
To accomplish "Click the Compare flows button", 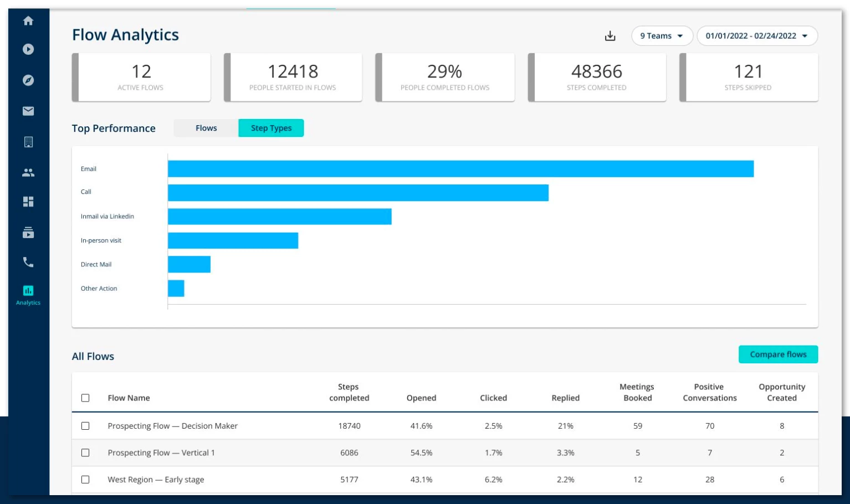I will [778, 354].
